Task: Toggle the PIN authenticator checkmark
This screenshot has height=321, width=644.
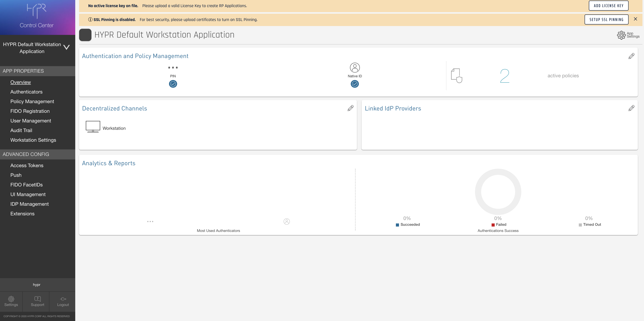Action: pyautogui.click(x=173, y=84)
